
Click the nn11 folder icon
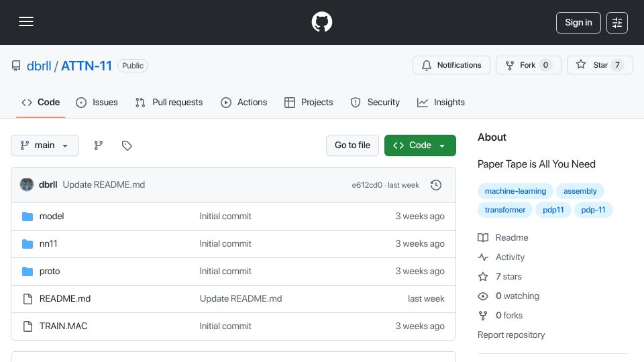coord(28,244)
